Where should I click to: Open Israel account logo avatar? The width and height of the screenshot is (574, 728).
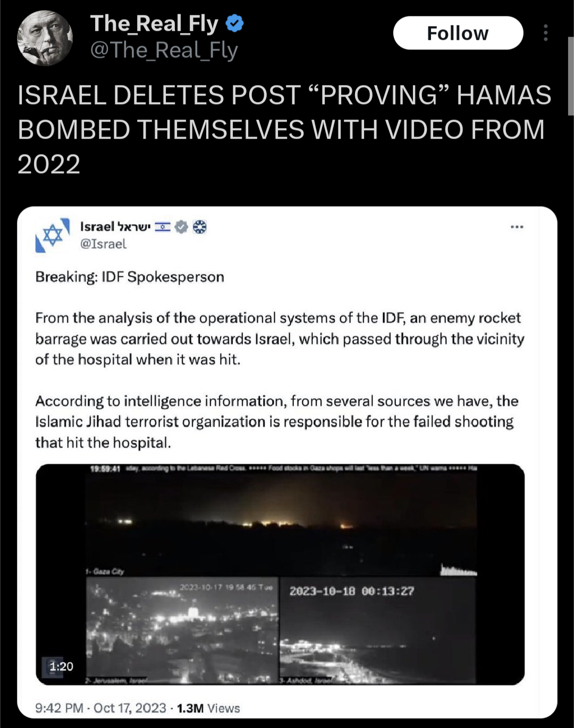pyautogui.click(x=53, y=235)
